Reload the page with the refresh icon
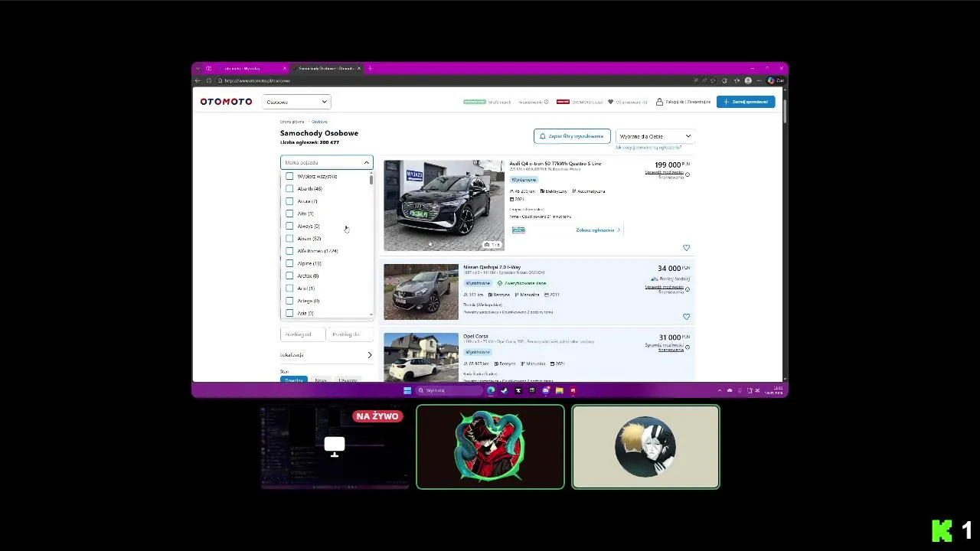Image resolution: width=980 pixels, height=551 pixels. point(209,80)
